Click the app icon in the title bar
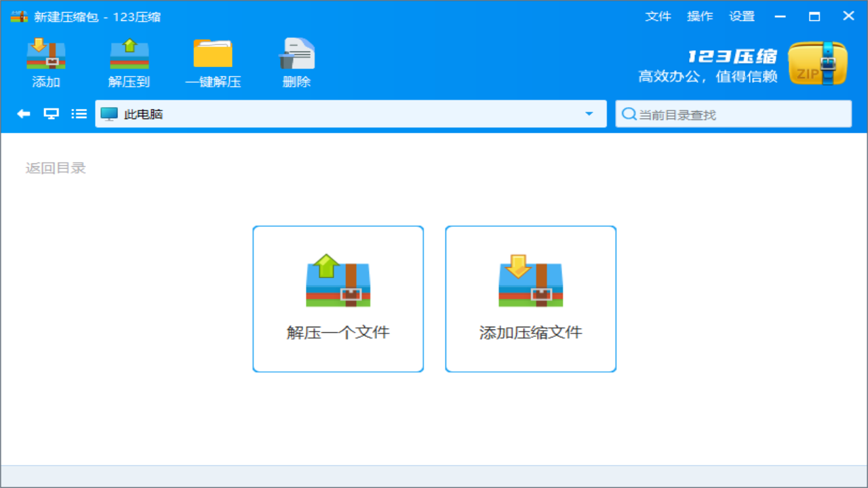This screenshot has height=488, width=868. [19, 16]
